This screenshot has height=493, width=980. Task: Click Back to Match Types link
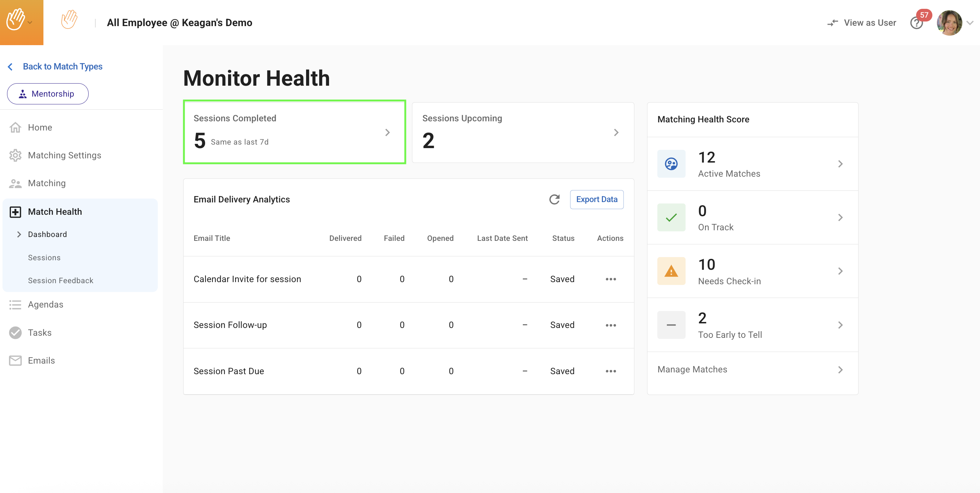click(x=62, y=67)
